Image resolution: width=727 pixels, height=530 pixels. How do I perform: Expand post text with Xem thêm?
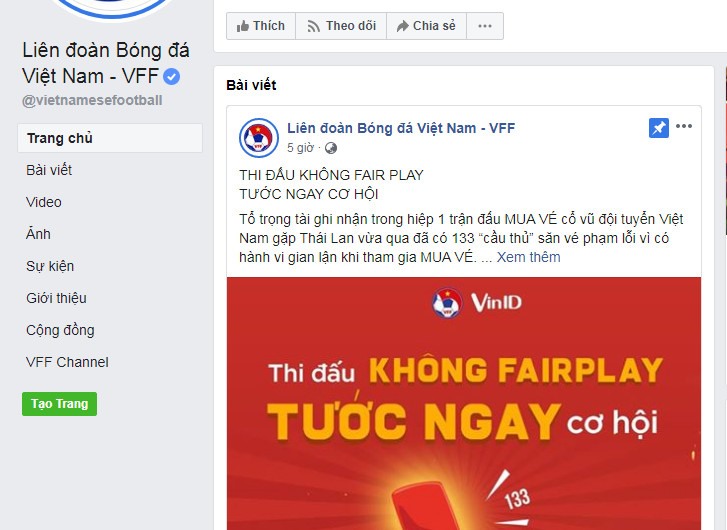click(x=529, y=257)
